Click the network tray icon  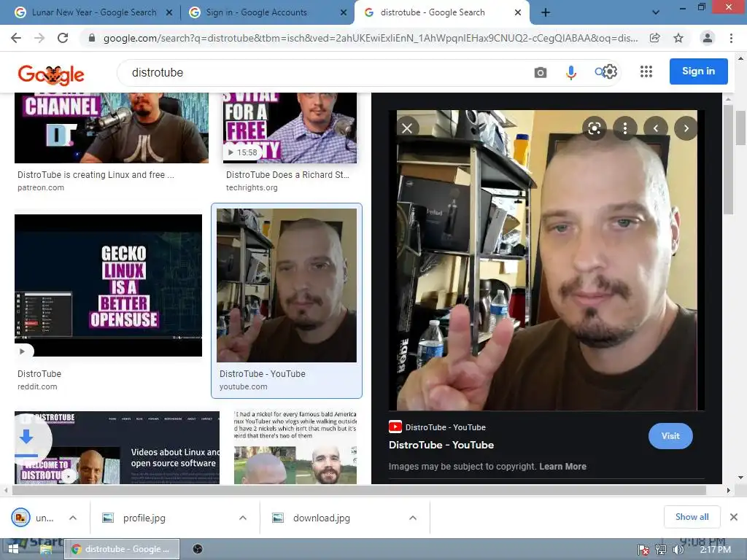(661, 550)
